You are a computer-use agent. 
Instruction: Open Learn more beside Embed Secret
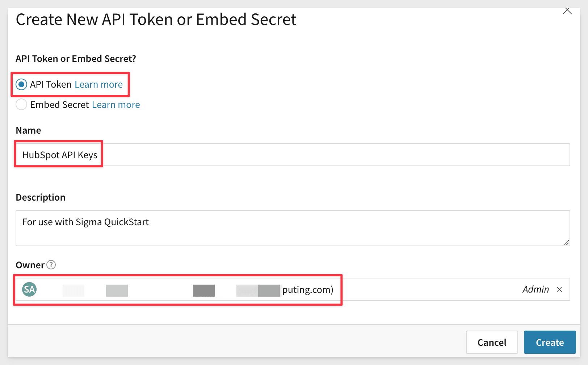pyautogui.click(x=115, y=104)
